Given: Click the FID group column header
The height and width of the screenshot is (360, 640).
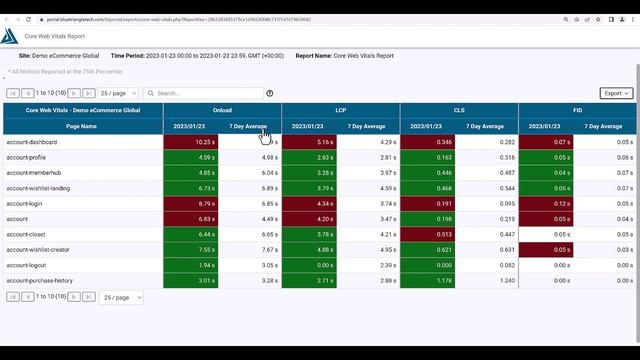Looking at the screenshot, I should (577, 110).
